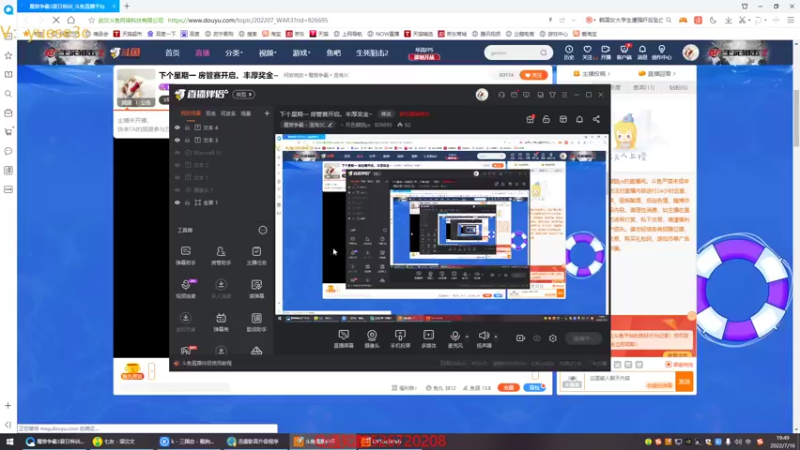
Task: Collapse the 工具箱 toolbox section
Action: click(x=263, y=230)
